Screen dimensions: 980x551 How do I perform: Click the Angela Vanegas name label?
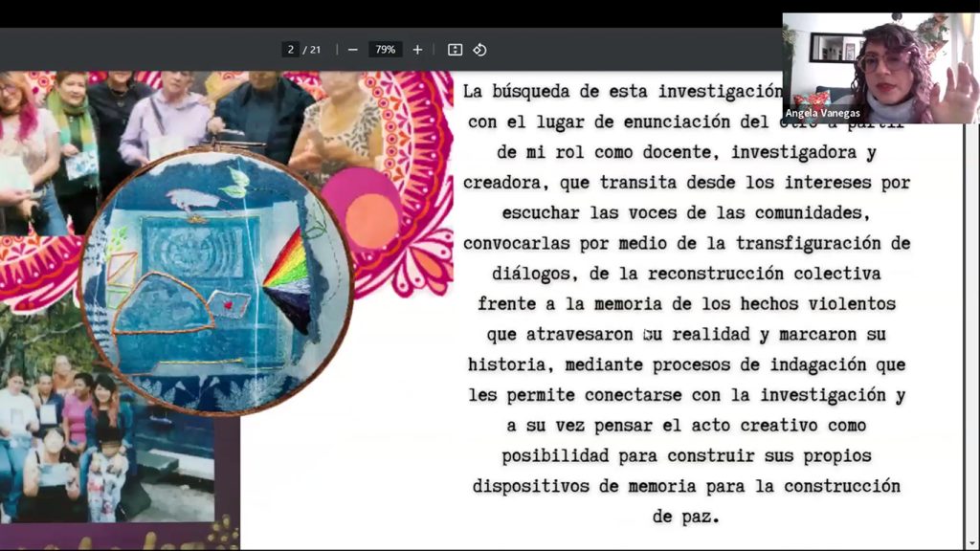(822, 113)
